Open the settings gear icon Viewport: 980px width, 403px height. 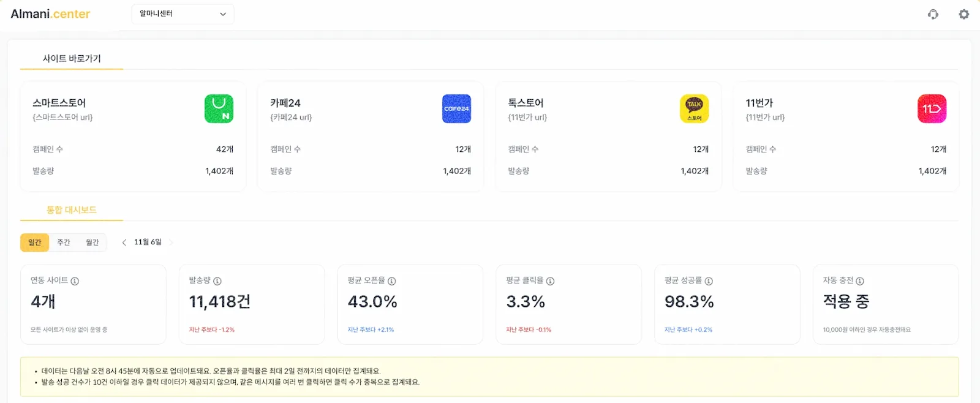pyautogui.click(x=964, y=14)
